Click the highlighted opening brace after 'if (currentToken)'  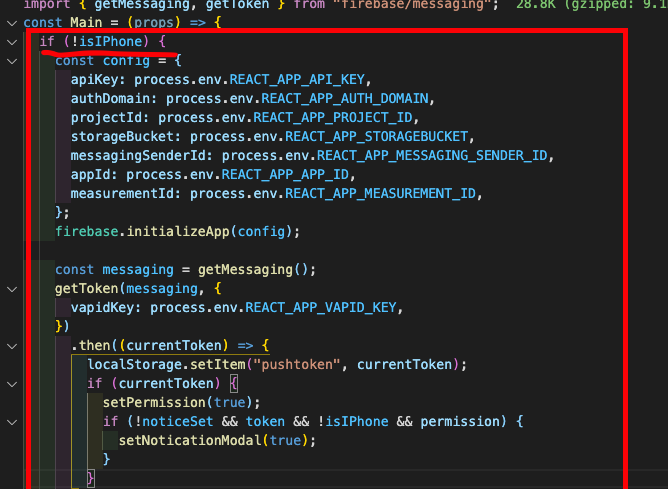pos(233,384)
